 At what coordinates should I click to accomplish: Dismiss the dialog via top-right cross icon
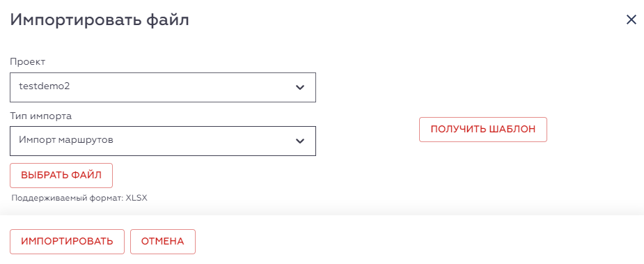click(631, 20)
